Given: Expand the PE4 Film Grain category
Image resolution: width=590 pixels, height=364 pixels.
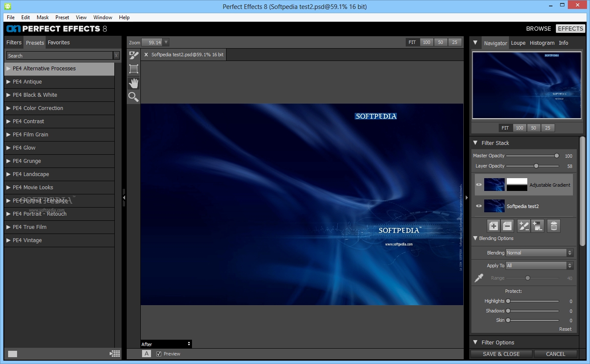Looking at the screenshot, I should [x=9, y=134].
